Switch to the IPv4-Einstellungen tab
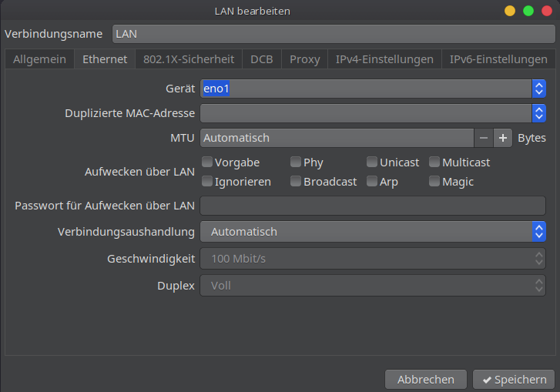This screenshot has width=560, height=392. [x=384, y=59]
